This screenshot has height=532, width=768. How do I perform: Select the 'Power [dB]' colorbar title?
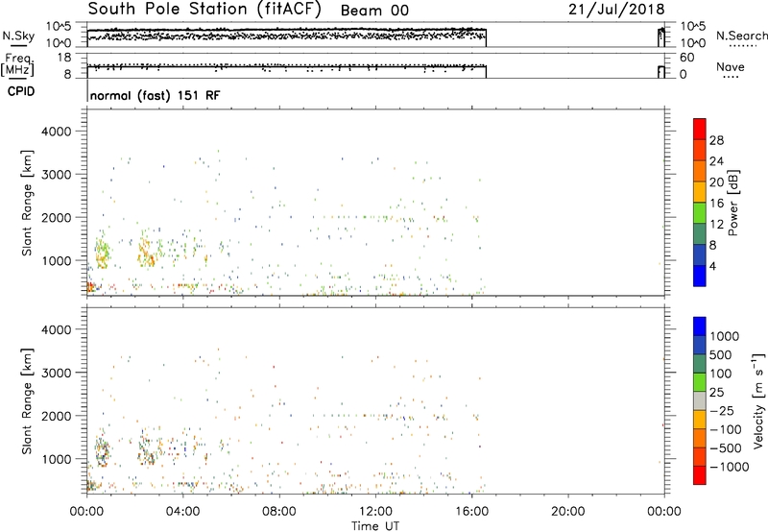click(732, 203)
